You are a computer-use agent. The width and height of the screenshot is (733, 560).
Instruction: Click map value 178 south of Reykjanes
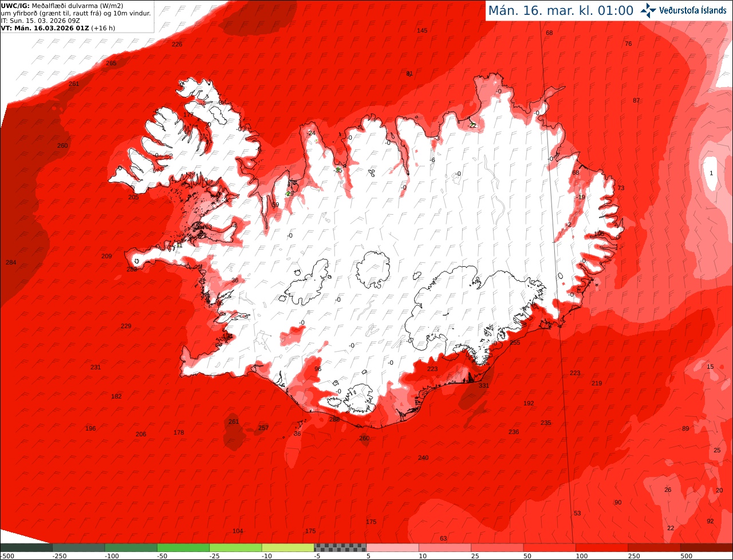coord(179,432)
